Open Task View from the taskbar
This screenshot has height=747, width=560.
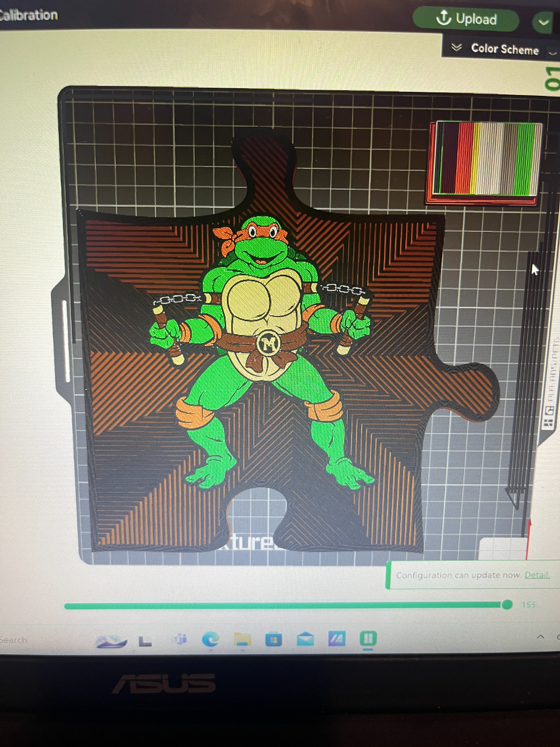(145, 641)
